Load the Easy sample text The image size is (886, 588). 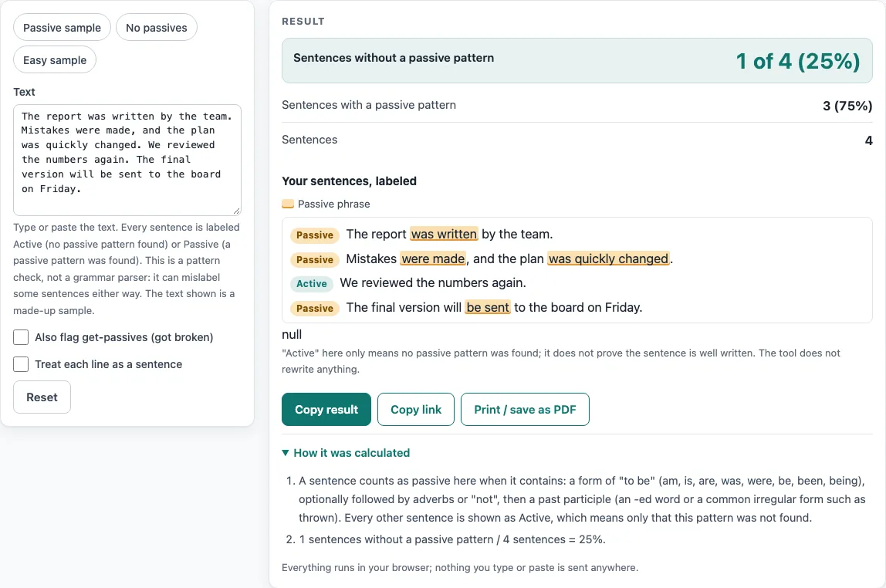tap(55, 60)
